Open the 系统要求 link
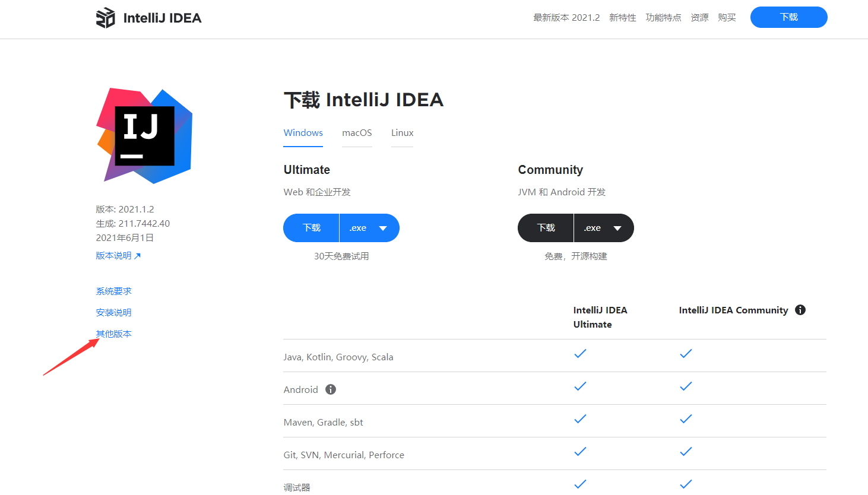Image resolution: width=868 pixels, height=495 pixels. pos(114,291)
